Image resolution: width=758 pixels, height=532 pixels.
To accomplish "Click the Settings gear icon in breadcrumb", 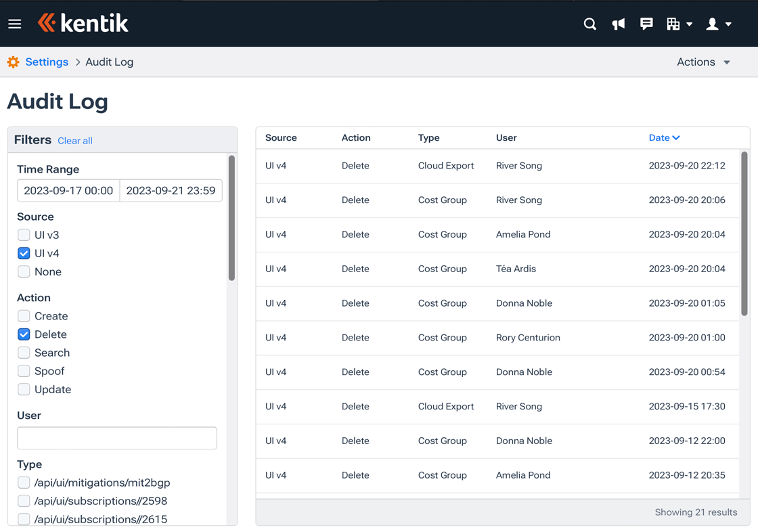I will point(12,62).
